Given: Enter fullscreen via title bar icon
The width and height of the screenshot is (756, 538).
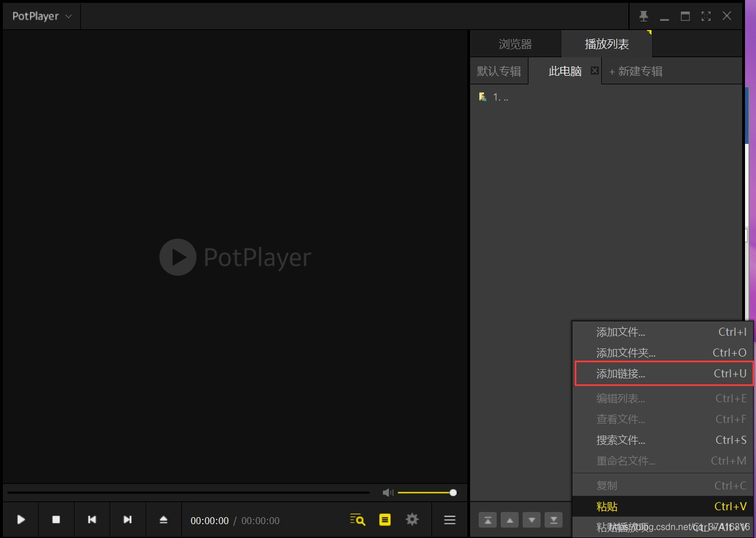Looking at the screenshot, I should [x=706, y=16].
